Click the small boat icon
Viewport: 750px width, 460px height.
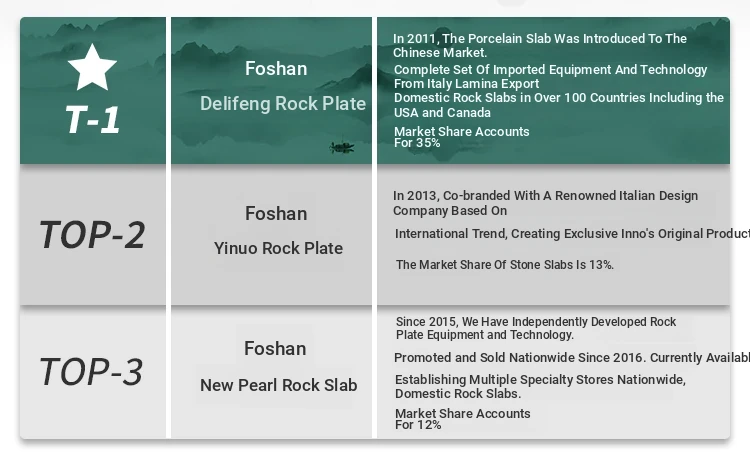tap(342, 148)
